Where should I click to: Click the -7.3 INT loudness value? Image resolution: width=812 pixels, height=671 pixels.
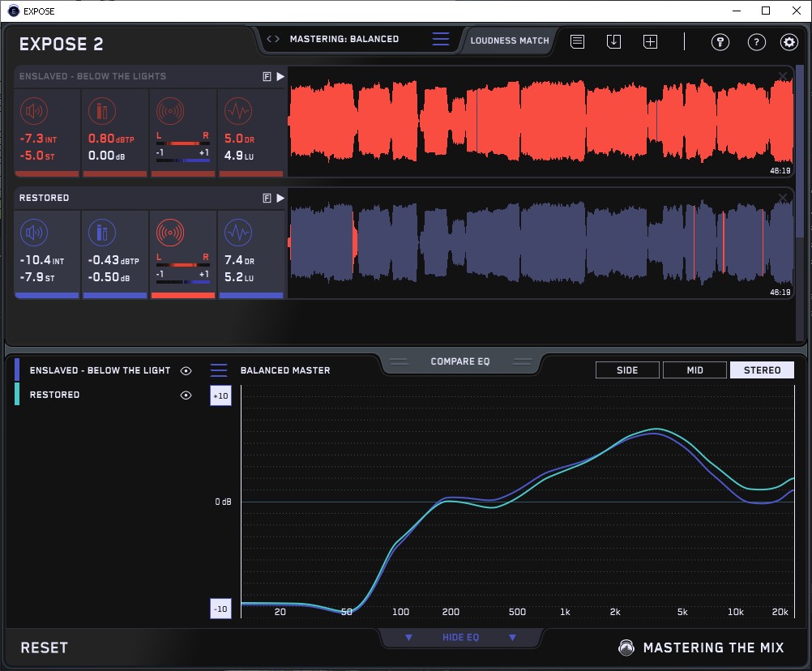[x=38, y=139]
